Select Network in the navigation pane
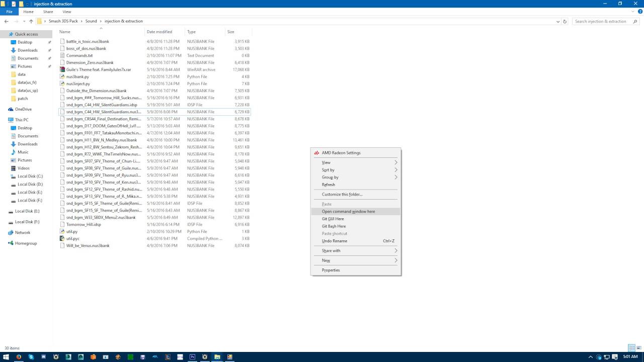Screen dimensions: 644x362 click(x=23, y=232)
